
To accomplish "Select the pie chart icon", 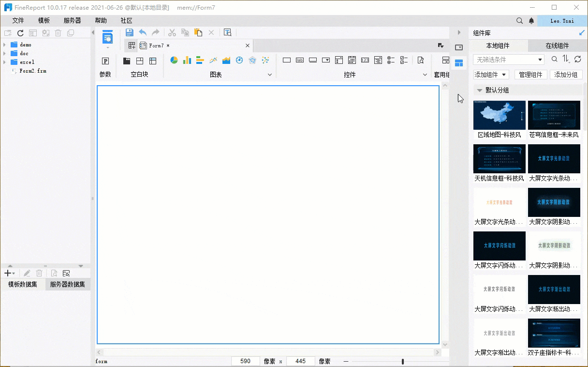I will (x=174, y=60).
